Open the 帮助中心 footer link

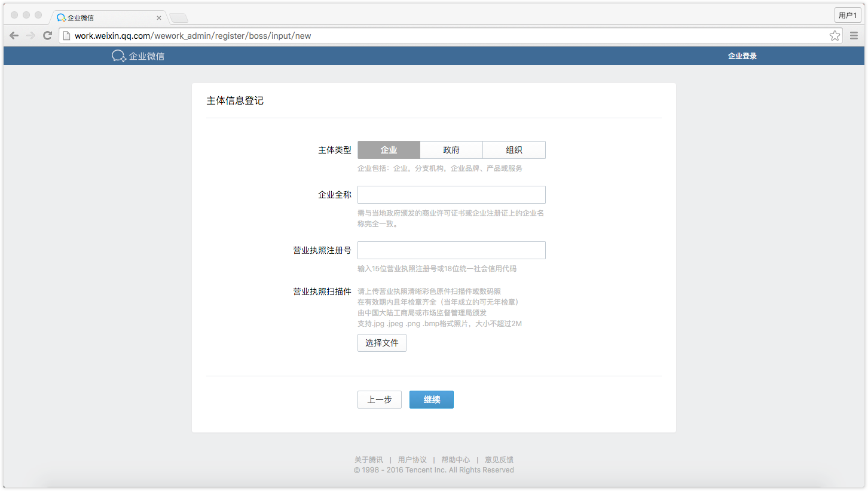point(455,459)
